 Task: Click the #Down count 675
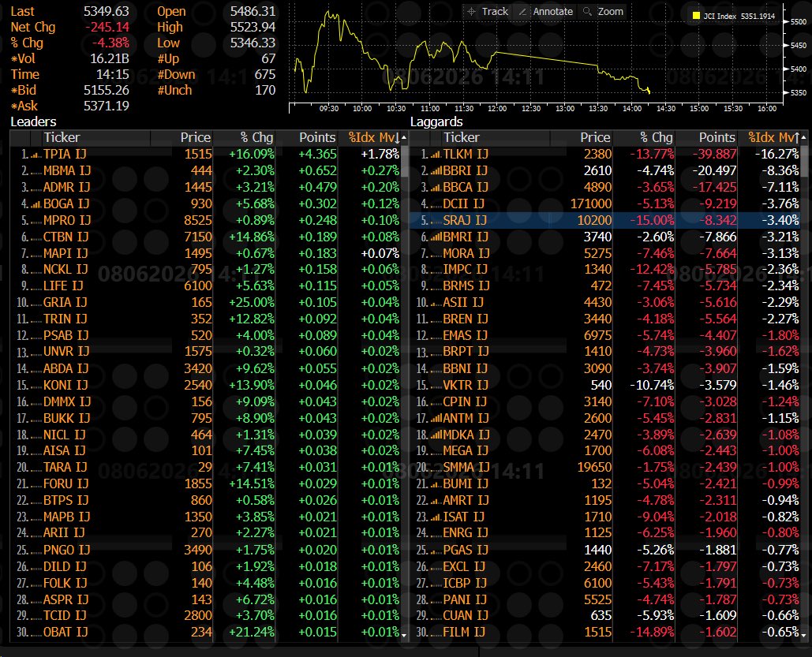pyautogui.click(x=265, y=75)
